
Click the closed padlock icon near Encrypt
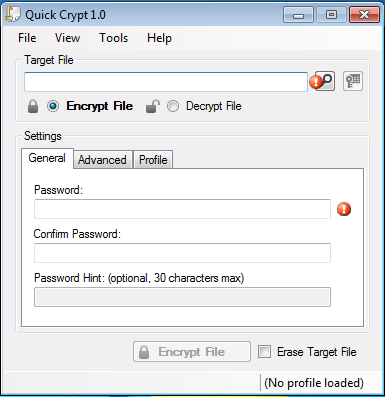point(33,106)
